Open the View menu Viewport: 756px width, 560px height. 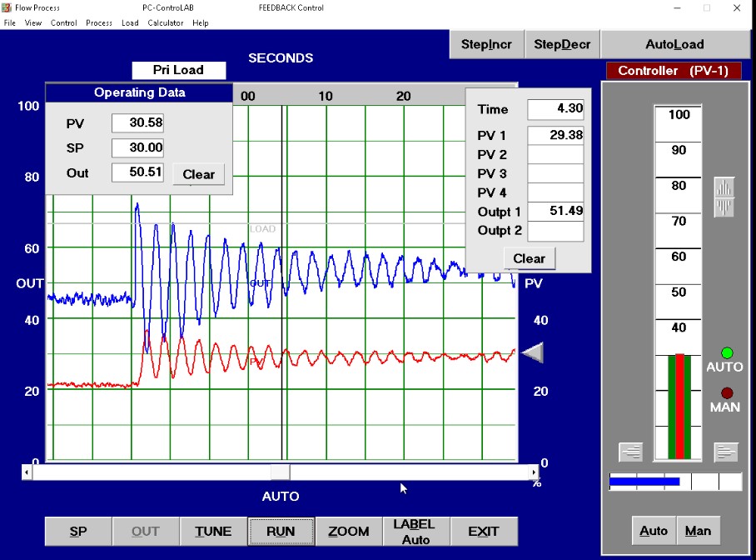coord(33,22)
